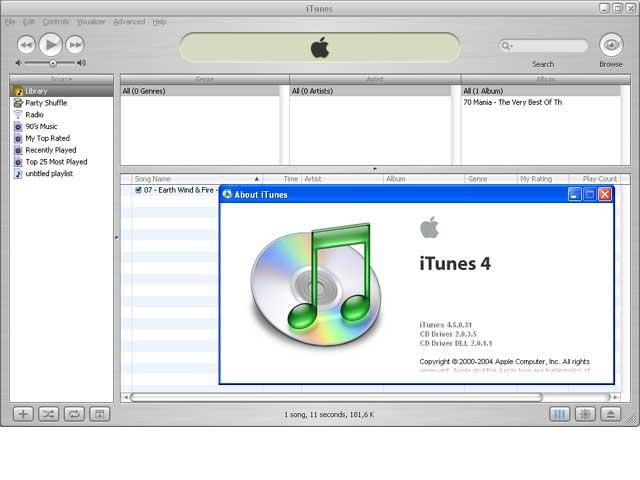Click the low-volume speaker icon
This screenshot has height=480, width=640.
(x=18, y=63)
